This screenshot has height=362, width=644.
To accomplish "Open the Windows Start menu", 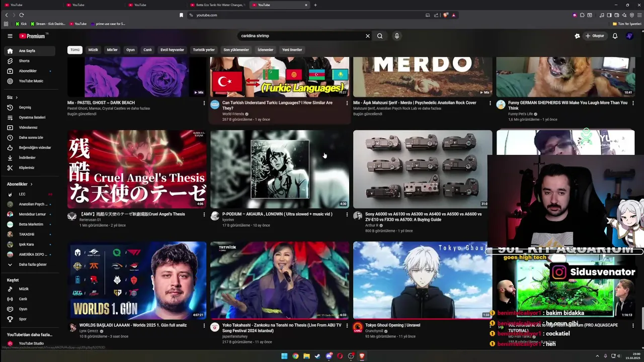I will [x=284, y=356].
